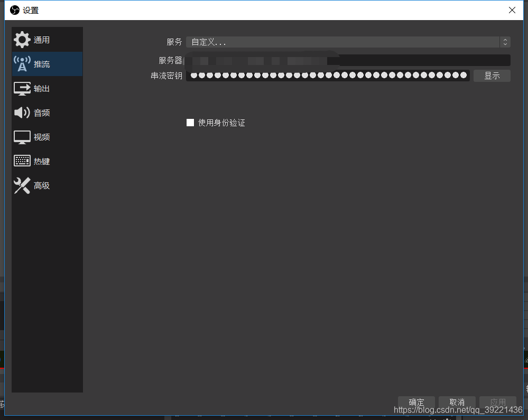Click the OBS logo in title bar
The width and height of the screenshot is (528, 420).
14,10
